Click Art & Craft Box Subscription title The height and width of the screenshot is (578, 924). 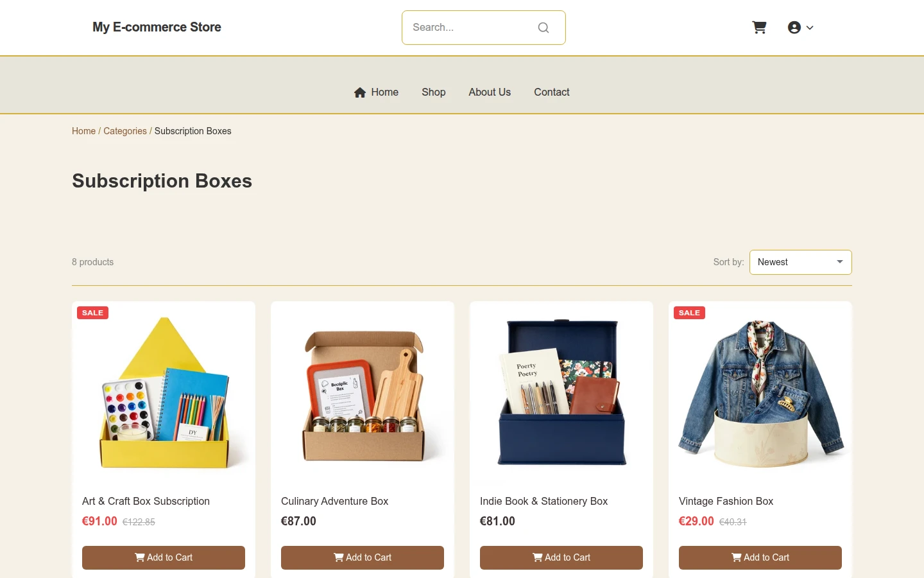(x=146, y=501)
